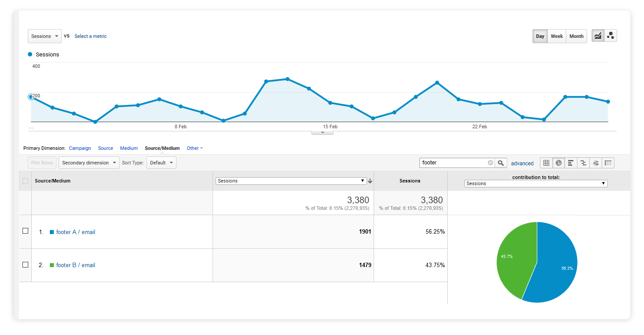
Task: Click the 22 Feb axis label
Action: coord(479,127)
